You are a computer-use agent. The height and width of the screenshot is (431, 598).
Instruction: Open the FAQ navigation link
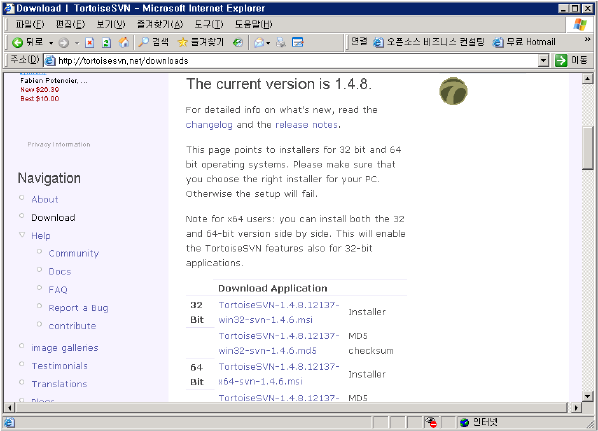[x=58, y=290]
